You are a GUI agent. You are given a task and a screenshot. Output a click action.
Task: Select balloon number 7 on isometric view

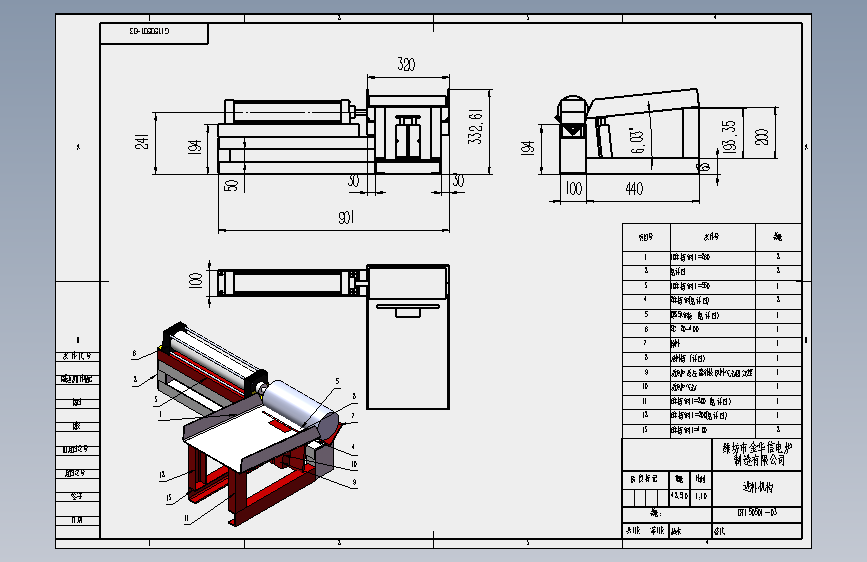pos(353,417)
